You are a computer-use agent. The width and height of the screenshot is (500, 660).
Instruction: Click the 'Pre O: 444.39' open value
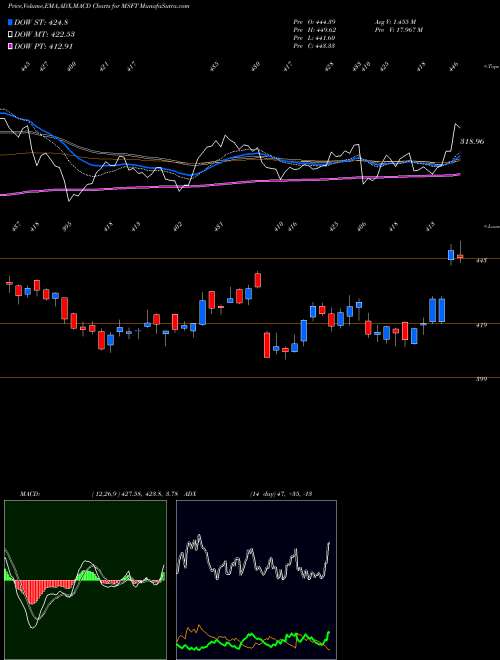click(314, 21)
